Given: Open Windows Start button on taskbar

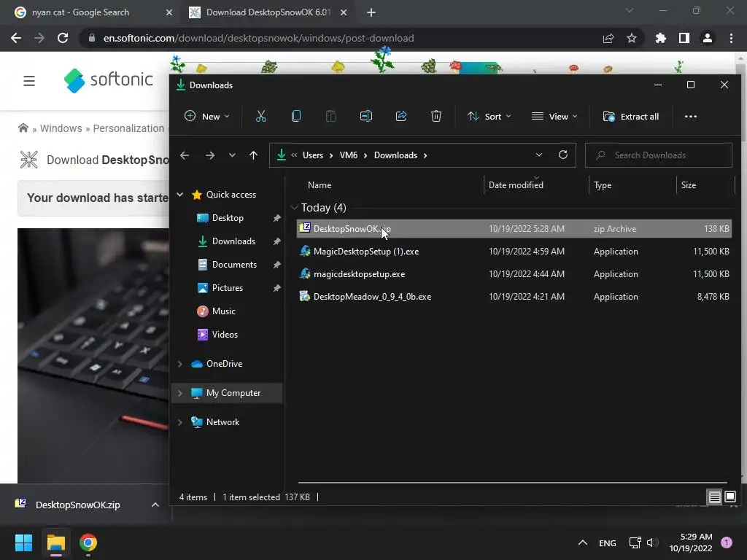Looking at the screenshot, I should [23, 542].
